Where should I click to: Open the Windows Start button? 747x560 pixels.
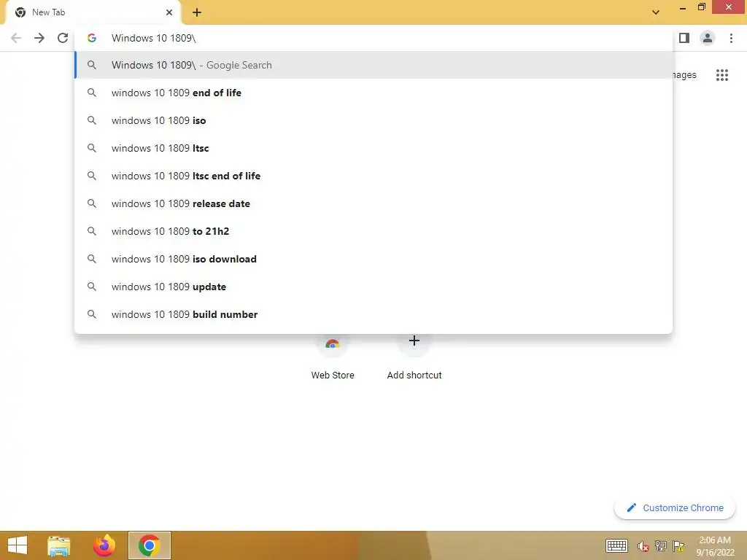pyautogui.click(x=18, y=545)
